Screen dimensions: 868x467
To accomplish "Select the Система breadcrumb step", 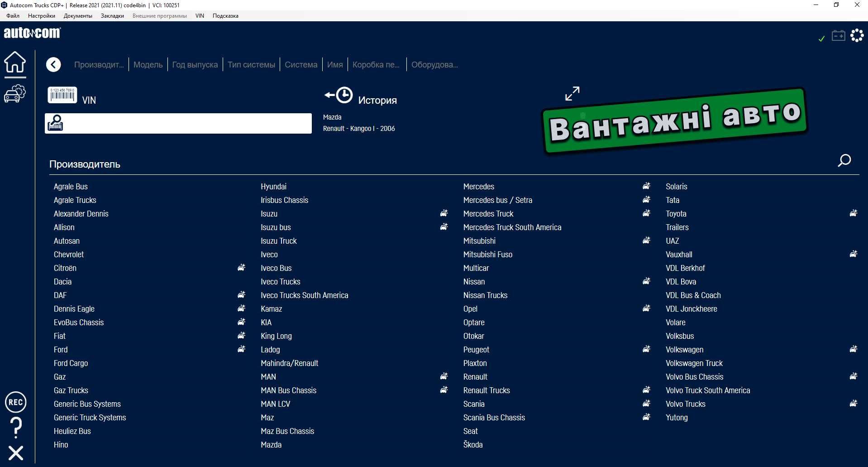I will point(301,65).
